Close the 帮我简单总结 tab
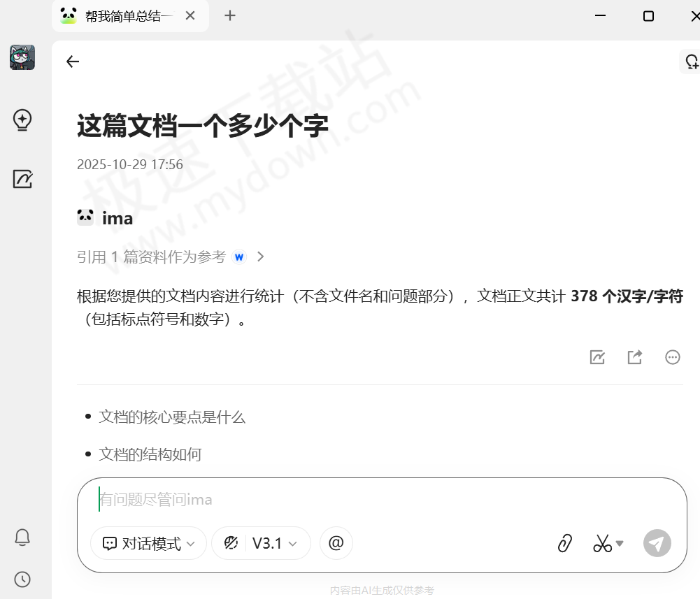This screenshot has width=700, height=599. pos(190,15)
